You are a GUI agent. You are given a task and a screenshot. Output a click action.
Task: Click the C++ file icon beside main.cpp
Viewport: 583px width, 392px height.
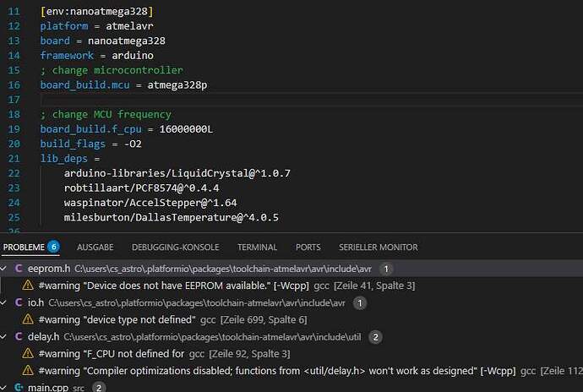(19, 388)
